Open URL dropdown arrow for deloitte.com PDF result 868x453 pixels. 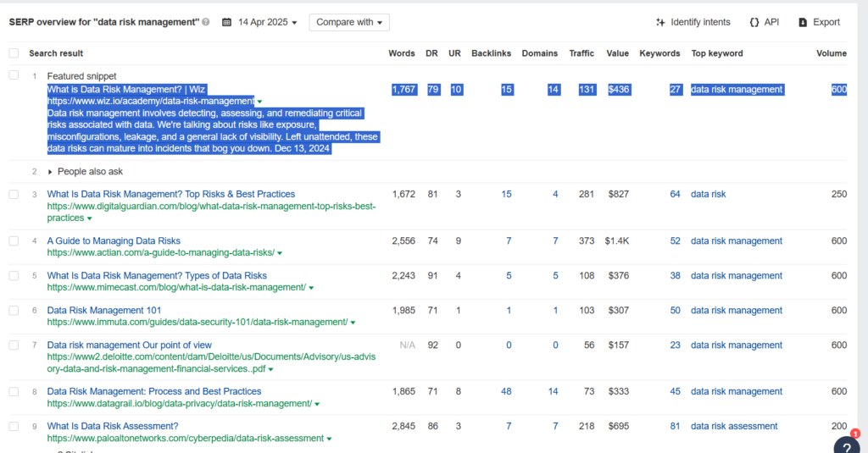(x=270, y=369)
